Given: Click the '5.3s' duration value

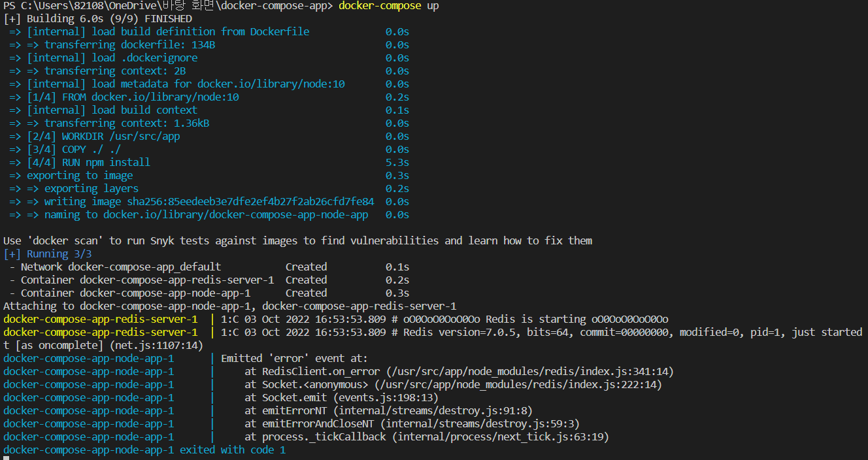Looking at the screenshot, I should tap(397, 163).
